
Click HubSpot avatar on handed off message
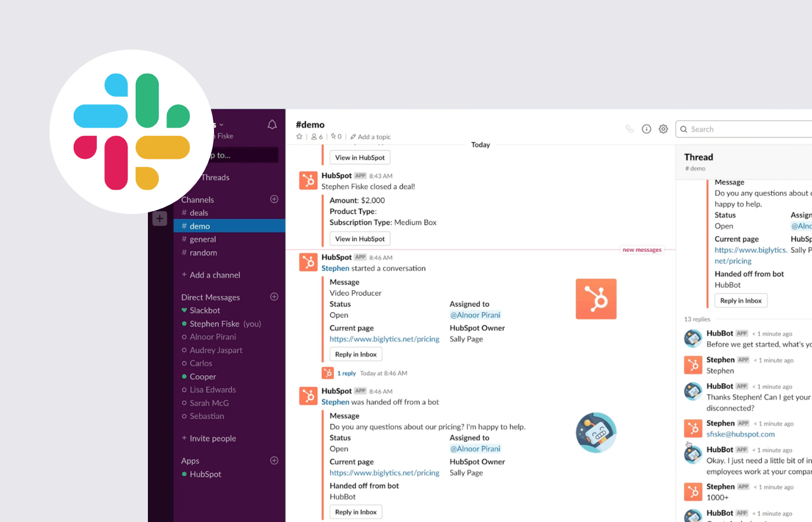tap(308, 396)
